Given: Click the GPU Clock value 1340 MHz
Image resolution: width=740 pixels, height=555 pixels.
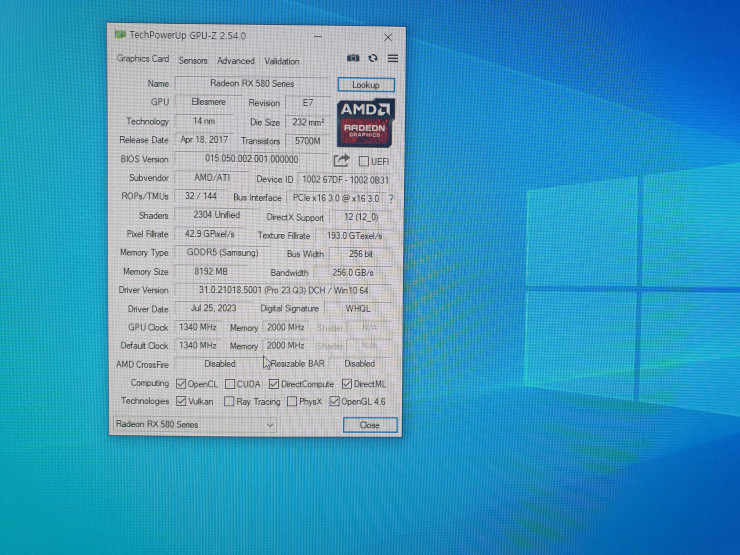Looking at the screenshot, I should pos(197,327).
